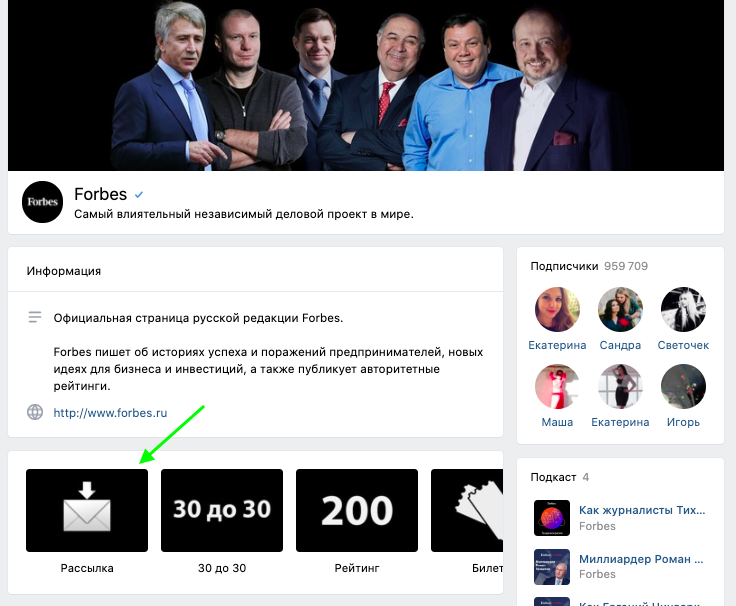
Task: Click the Информация section header
Action: pos(64,271)
